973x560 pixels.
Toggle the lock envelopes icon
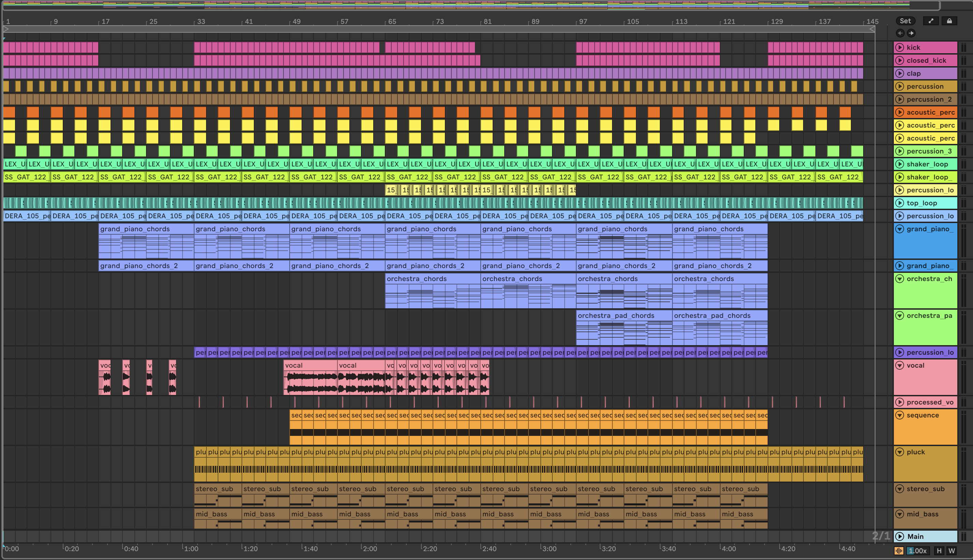949,21
